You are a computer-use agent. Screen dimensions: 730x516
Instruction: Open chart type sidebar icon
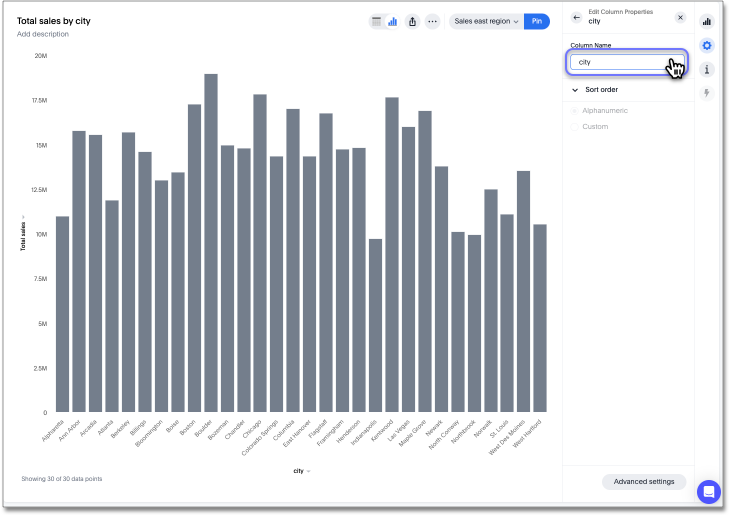pyautogui.click(x=707, y=21)
